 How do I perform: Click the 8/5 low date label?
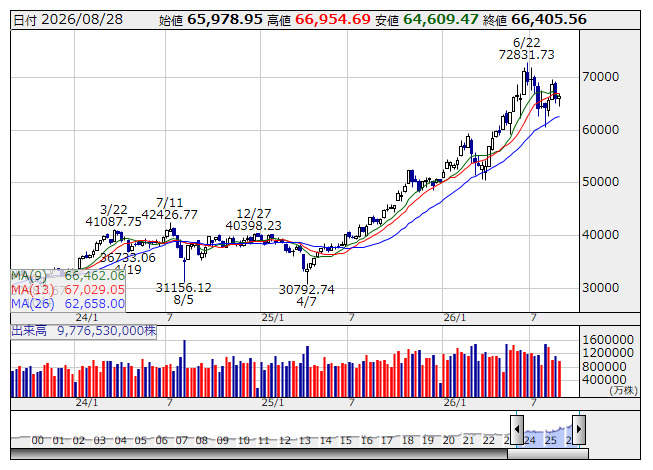pyautogui.click(x=184, y=300)
